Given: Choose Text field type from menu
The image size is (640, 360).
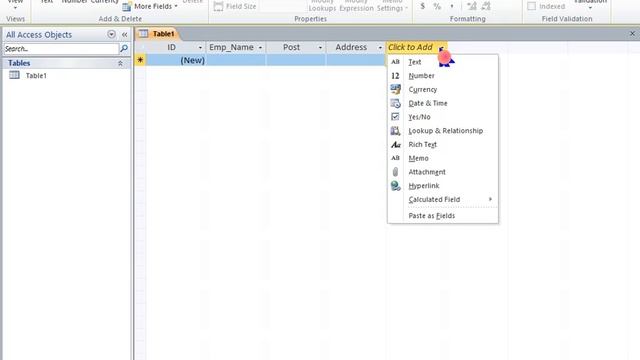Looking at the screenshot, I should pos(443,62).
